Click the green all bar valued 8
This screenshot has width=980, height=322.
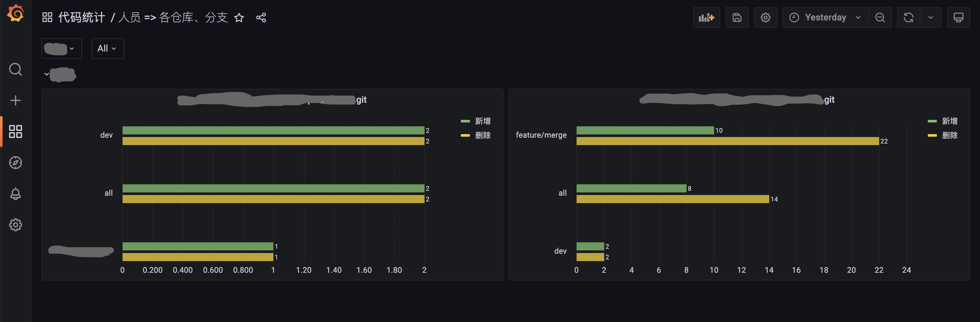click(631, 188)
